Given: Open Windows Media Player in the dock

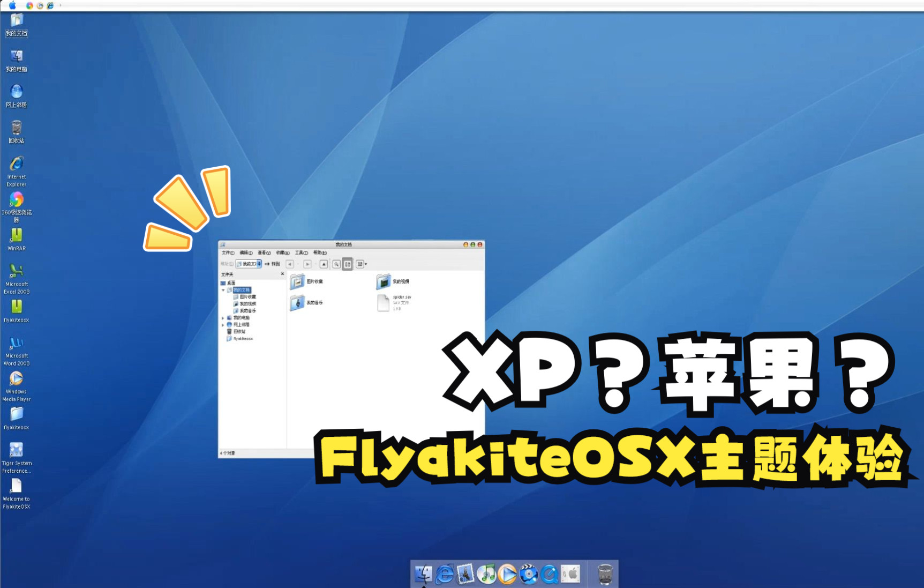Looking at the screenshot, I should point(507,574).
